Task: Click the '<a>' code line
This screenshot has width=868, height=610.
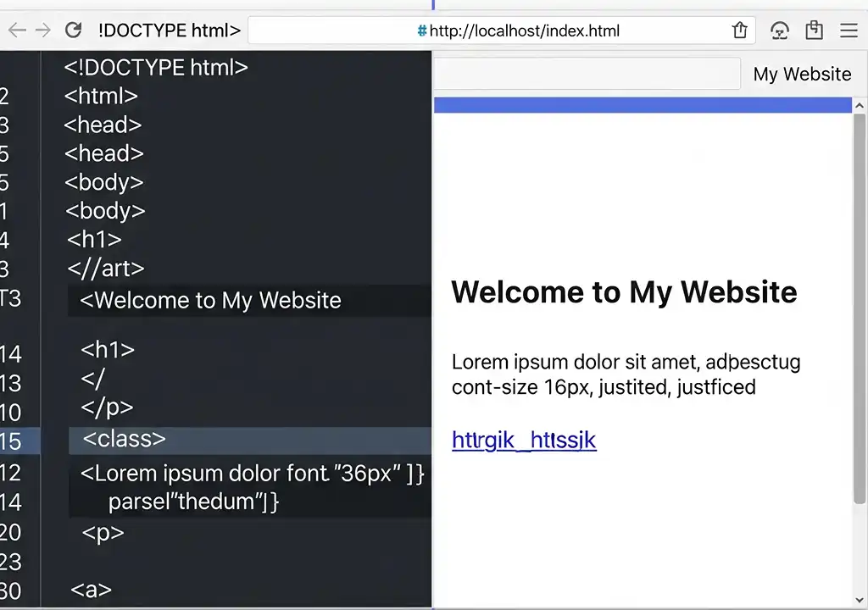Action: (x=92, y=590)
